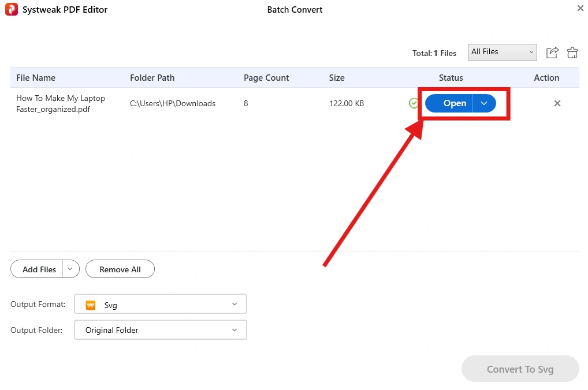Expand the Open button dropdown chevron

[x=484, y=103]
